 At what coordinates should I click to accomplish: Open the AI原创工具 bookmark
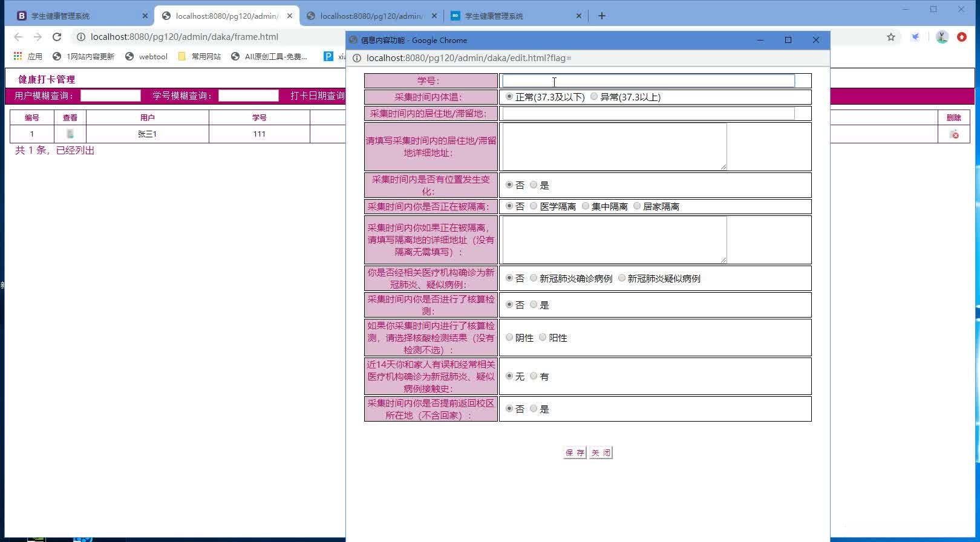(x=269, y=56)
